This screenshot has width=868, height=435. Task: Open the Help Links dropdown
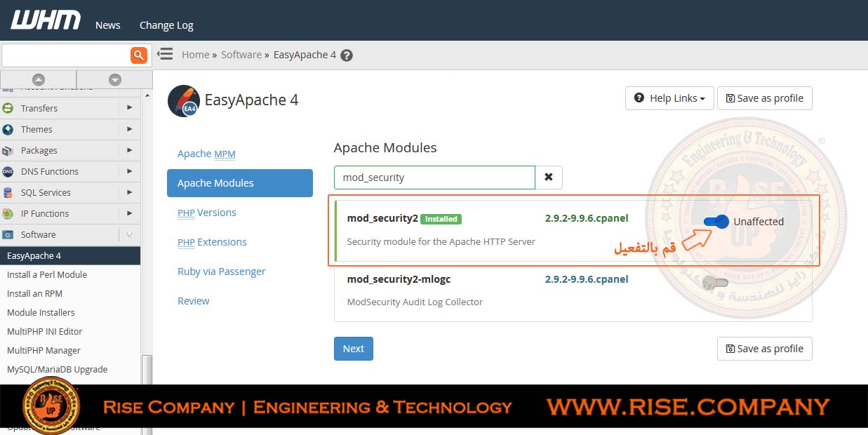[669, 98]
